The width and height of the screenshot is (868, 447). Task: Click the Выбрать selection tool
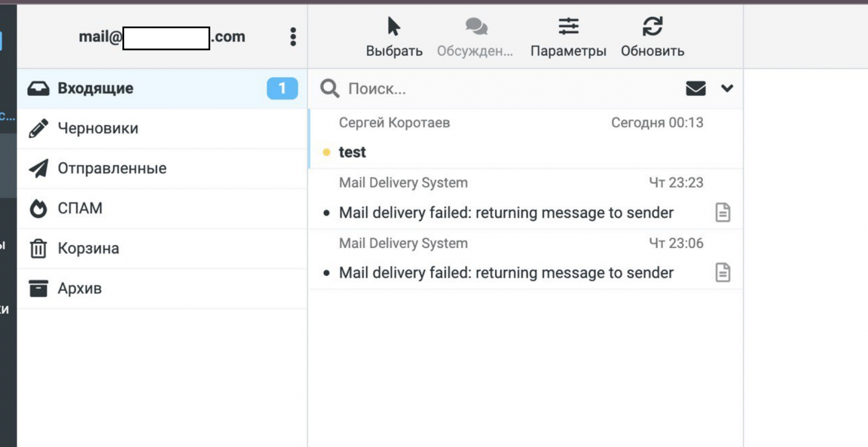pos(394,37)
